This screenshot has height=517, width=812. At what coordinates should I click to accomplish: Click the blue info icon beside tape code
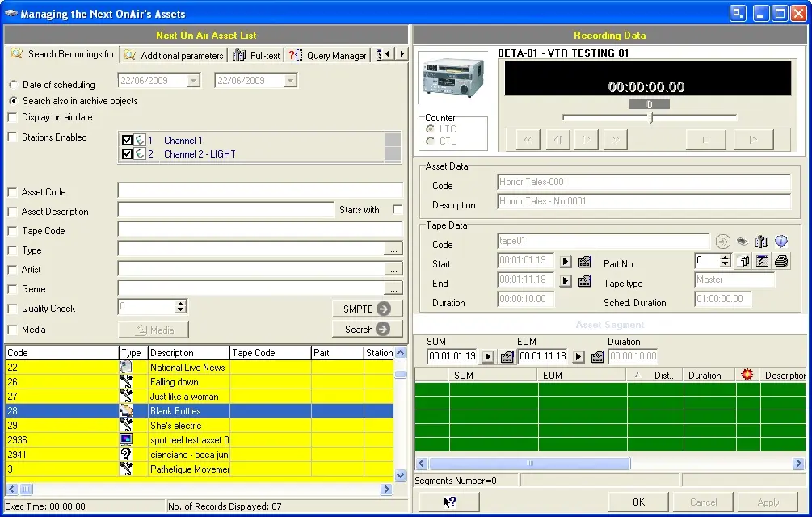pyautogui.click(x=781, y=242)
